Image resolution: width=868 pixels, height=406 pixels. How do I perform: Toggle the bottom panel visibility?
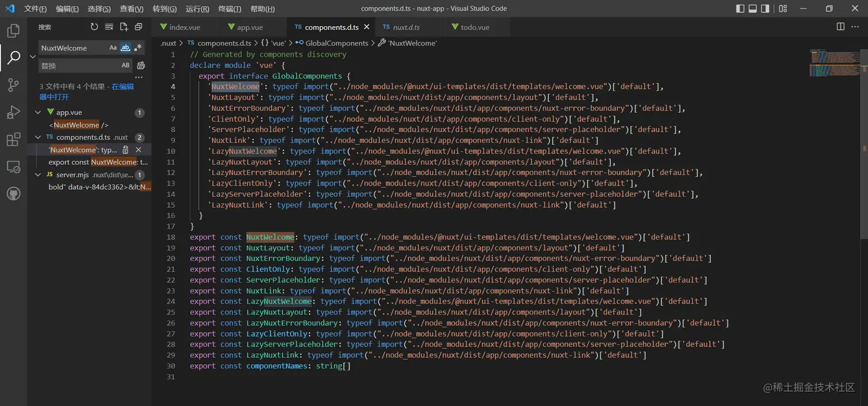(x=753, y=9)
